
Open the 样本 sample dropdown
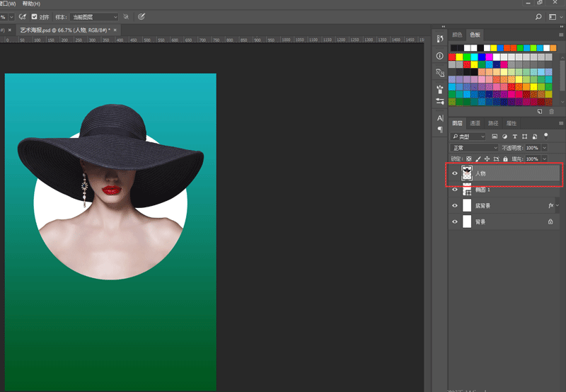click(94, 17)
